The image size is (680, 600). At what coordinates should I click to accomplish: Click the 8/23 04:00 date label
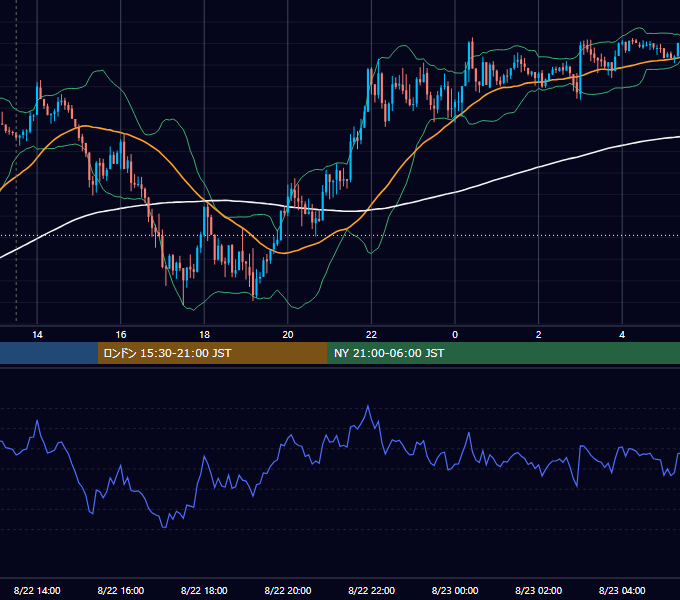[622, 590]
